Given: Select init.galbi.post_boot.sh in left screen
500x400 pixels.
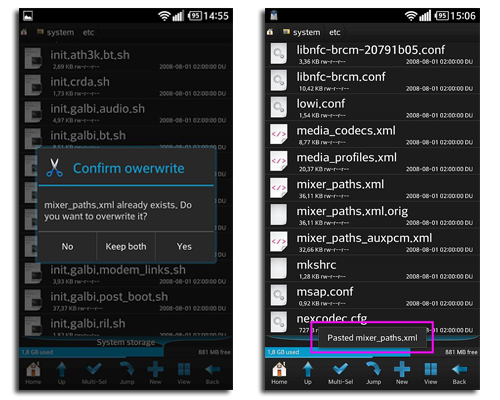Looking at the screenshot, I should (x=126, y=301).
